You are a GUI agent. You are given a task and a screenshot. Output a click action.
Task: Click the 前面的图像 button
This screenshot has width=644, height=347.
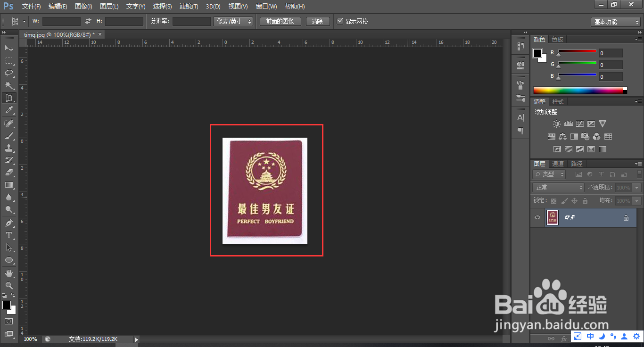(x=280, y=21)
